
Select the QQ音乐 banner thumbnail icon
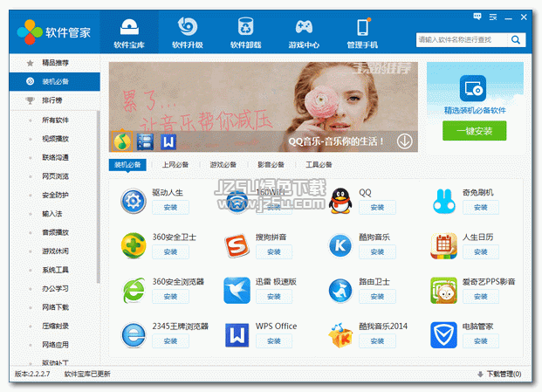click(x=122, y=141)
